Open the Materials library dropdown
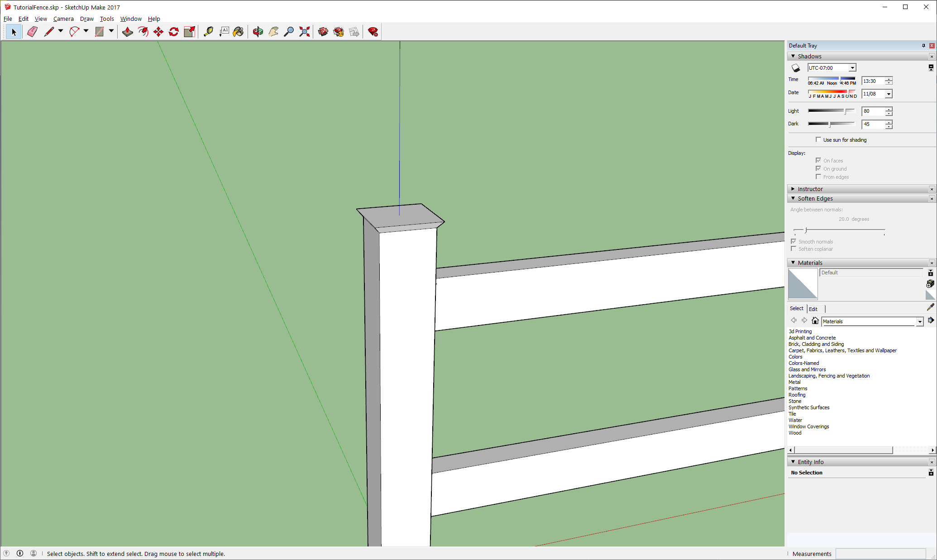937x560 pixels. [x=920, y=321]
